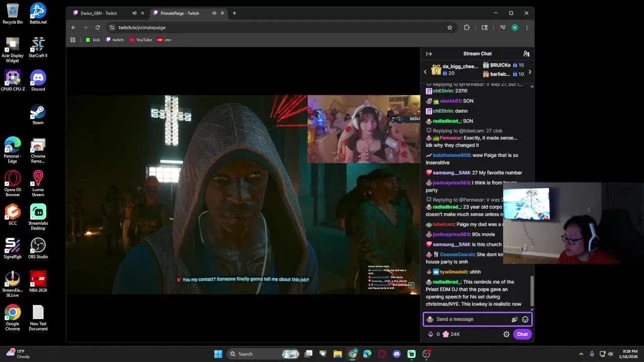Viewport: 644px width, 362px height.
Task: Click the celebration icon in message box
Action: [x=514, y=319]
